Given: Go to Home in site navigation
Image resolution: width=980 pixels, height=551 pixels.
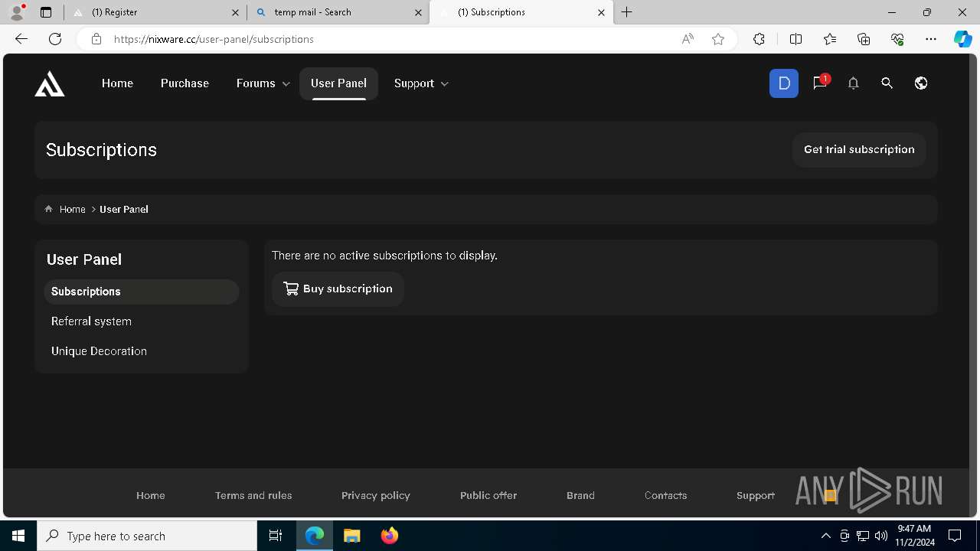Looking at the screenshot, I should [x=117, y=83].
